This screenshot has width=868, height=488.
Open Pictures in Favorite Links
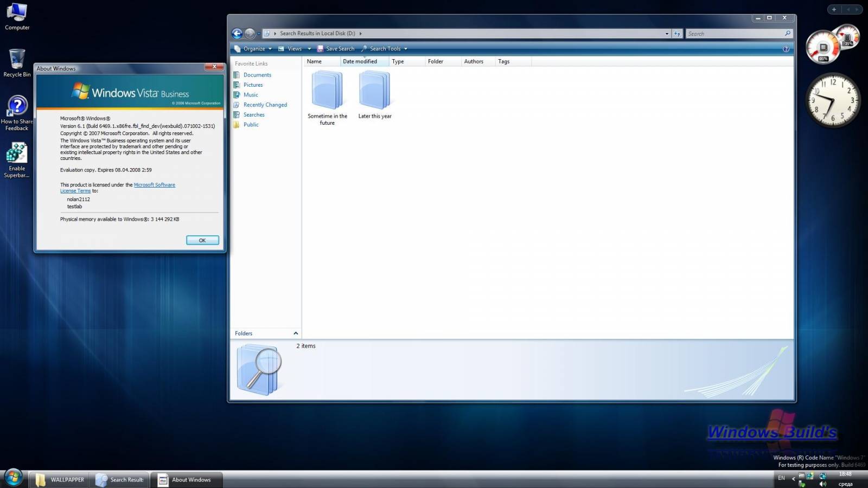pyautogui.click(x=253, y=85)
